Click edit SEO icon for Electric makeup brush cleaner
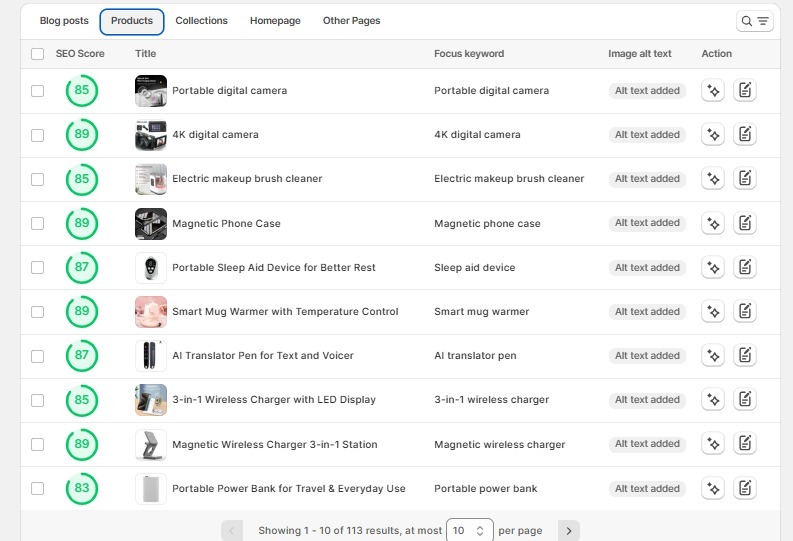 pyautogui.click(x=744, y=179)
